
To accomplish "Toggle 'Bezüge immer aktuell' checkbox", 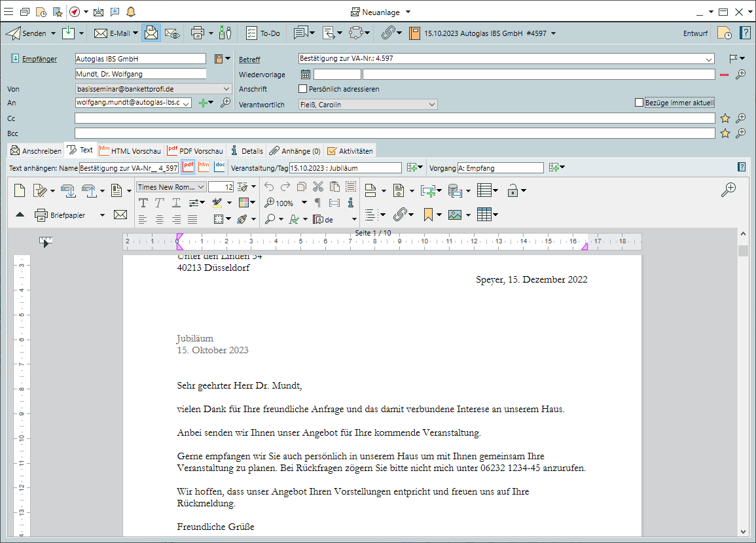I will point(639,103).
